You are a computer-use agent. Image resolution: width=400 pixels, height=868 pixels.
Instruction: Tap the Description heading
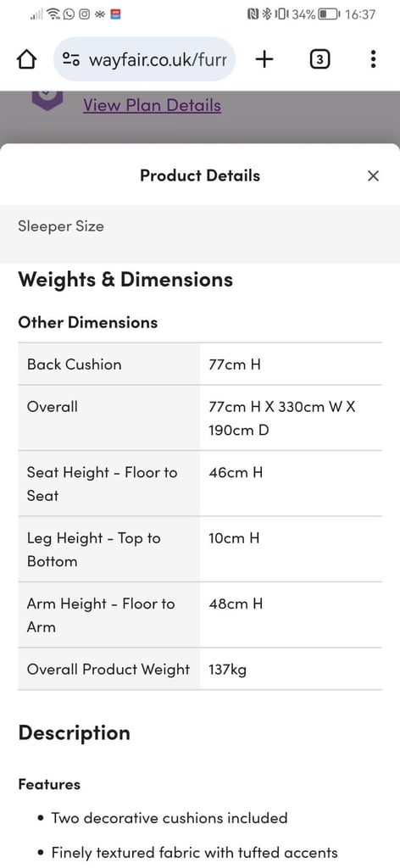click(74, 733)
